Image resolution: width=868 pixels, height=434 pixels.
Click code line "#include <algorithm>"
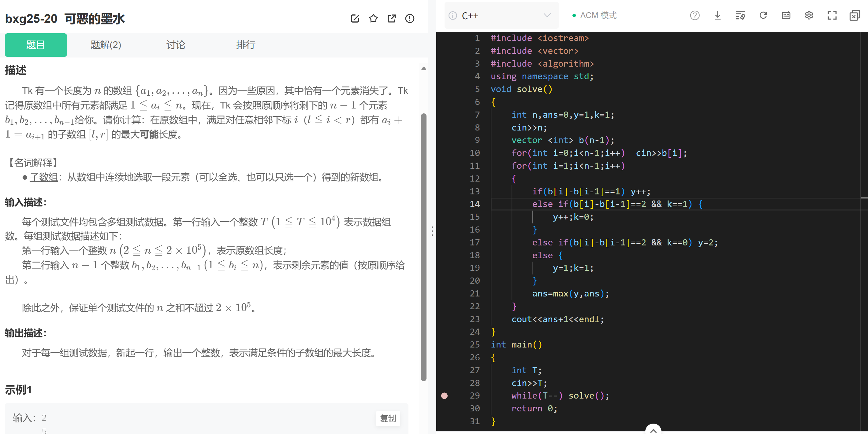coord(542,64)
